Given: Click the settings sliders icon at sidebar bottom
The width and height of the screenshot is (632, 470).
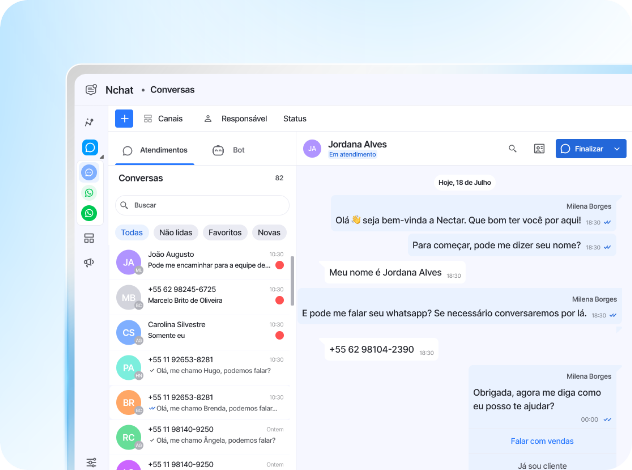Looking at the screenshot, I should [x=91, y=461].
